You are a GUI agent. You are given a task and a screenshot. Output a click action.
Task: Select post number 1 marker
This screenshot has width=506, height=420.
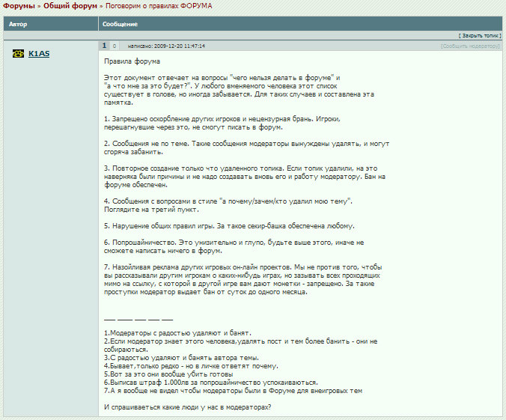(104, 46)
